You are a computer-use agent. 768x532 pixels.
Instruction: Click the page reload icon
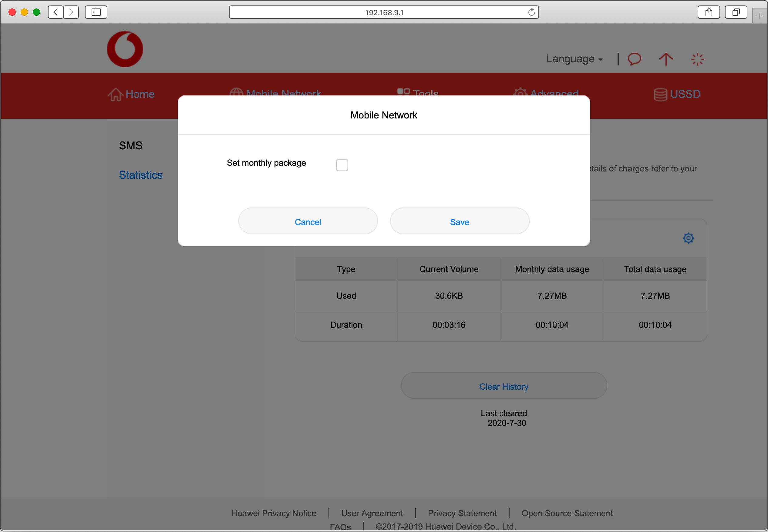point(531,12)
